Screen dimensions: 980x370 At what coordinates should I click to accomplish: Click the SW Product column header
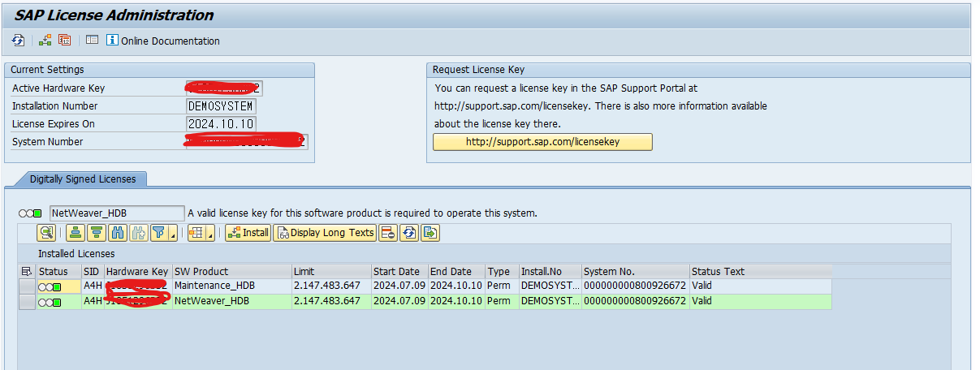point(231,271)
